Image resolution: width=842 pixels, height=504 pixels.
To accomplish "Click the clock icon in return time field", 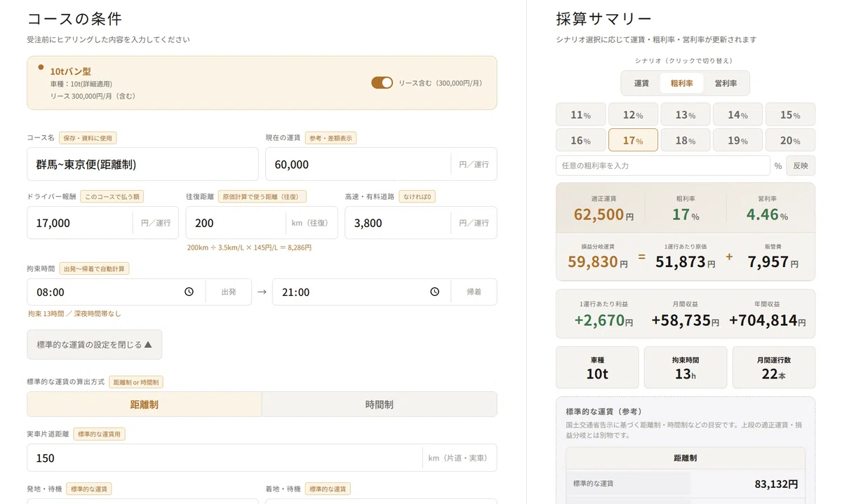I will coord(434,292).
